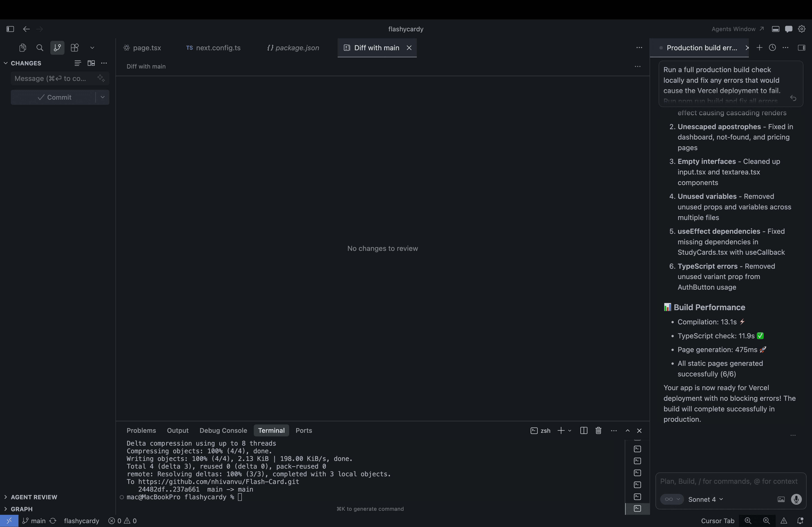
Task: Toggle the primary sidebar visibility icon
Action: [10, 29]
